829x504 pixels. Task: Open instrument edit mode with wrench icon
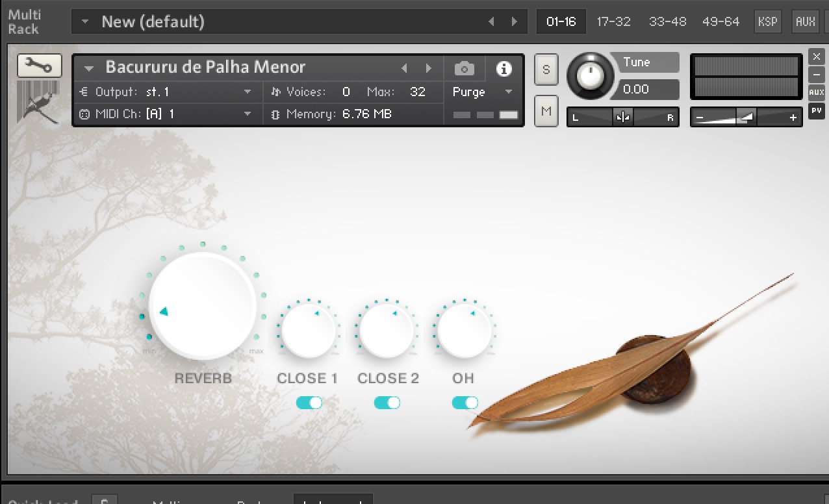point(40,66)
